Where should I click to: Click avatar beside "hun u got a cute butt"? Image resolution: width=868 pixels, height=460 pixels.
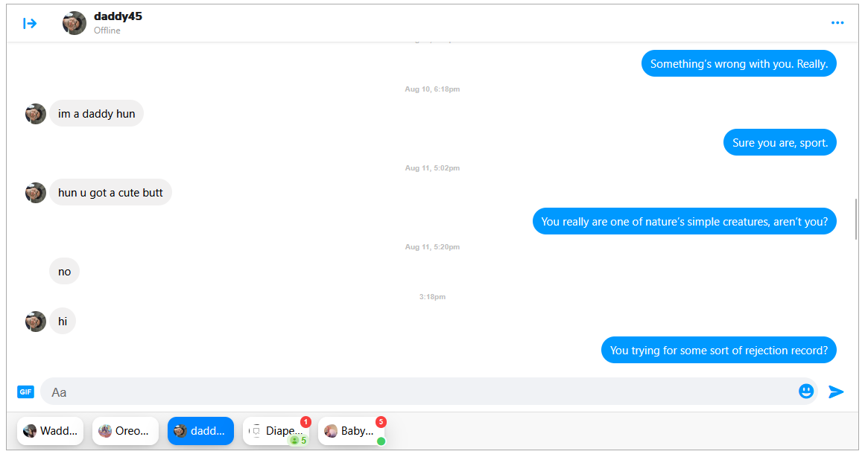tap(36, 193)
